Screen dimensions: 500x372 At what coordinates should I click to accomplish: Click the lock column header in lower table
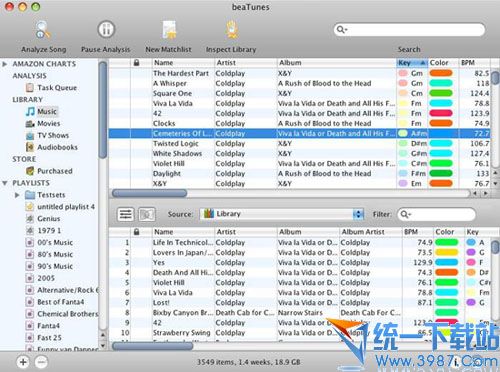pyautogui.click(x=136, y=232)
